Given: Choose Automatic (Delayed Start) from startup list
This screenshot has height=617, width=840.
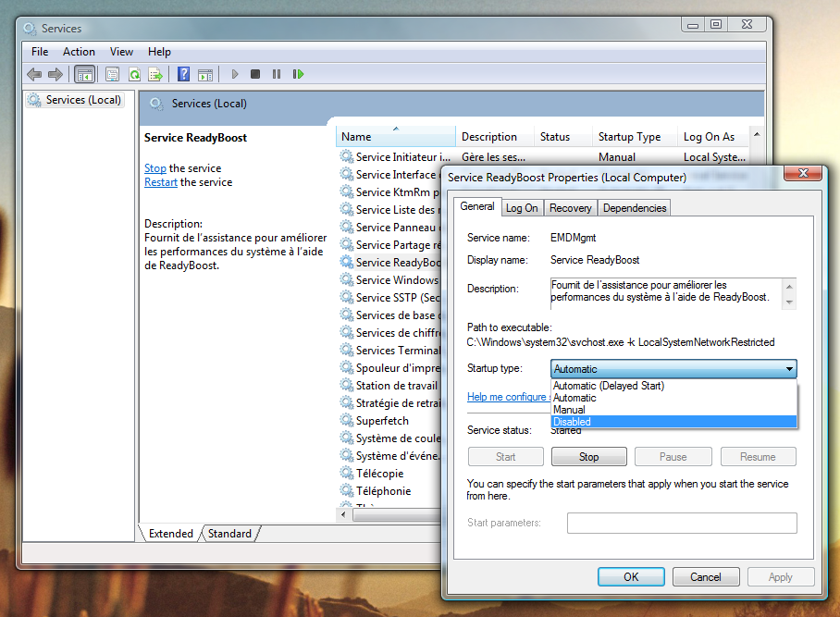Looking at the screenshot, I should (673, 386).
